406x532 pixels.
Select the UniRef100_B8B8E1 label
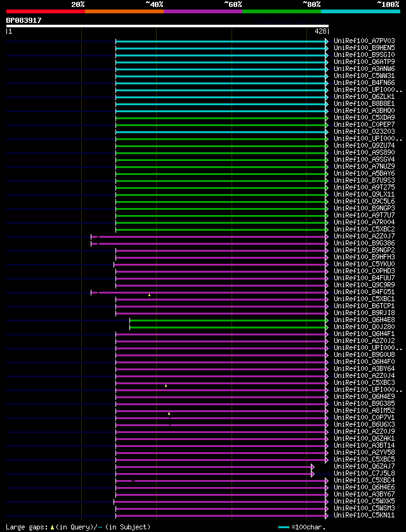(364, 104)
